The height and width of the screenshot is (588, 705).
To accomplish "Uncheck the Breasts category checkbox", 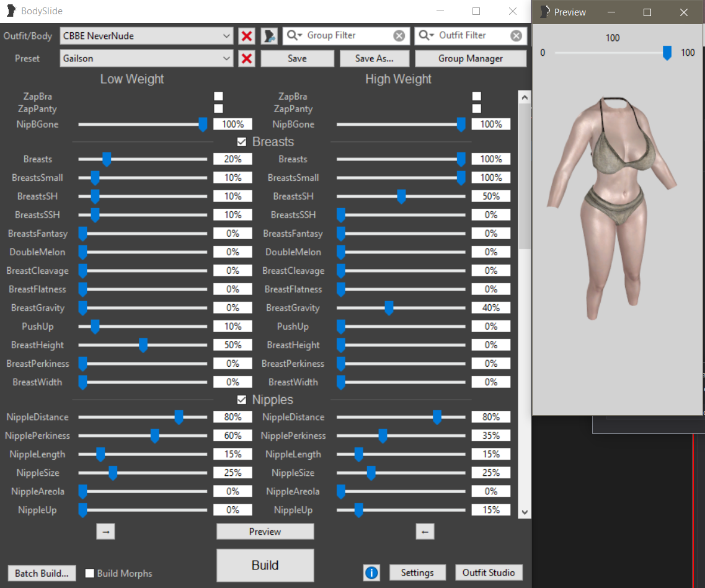I will point(241,142).
